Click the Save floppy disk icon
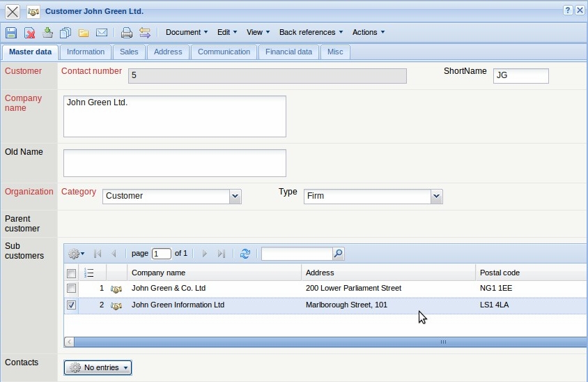The height and width of the screenshot is (382, 588). click(11, 33)
